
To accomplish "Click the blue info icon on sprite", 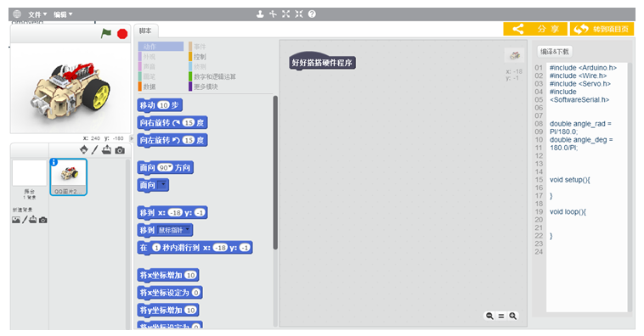I will pyautogui.click(x=54, y=162).
